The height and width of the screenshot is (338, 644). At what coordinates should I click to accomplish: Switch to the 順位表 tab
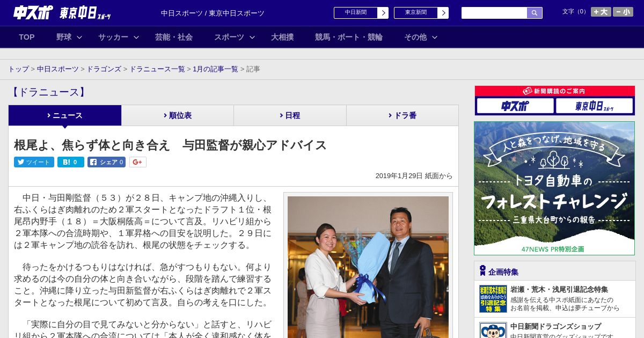(178, 115)
